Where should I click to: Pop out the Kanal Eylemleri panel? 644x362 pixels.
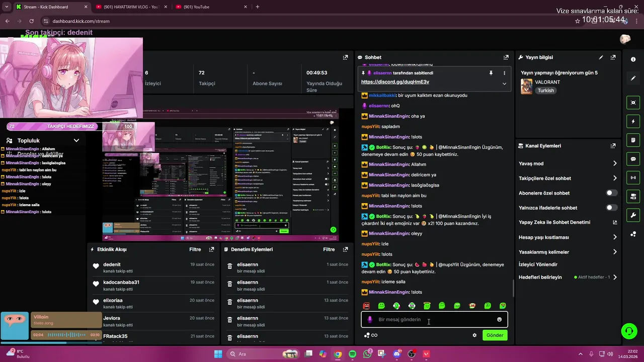point(613,146)
